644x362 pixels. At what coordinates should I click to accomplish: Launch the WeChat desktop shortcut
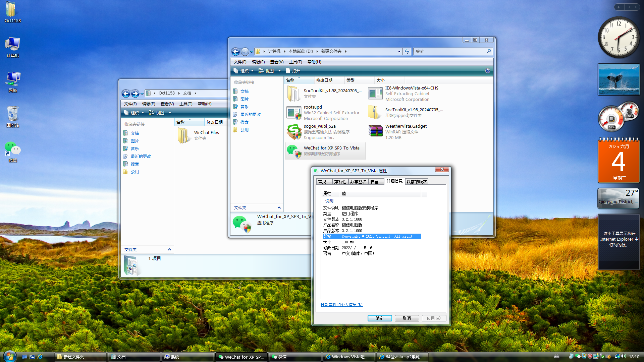[12, 152]
